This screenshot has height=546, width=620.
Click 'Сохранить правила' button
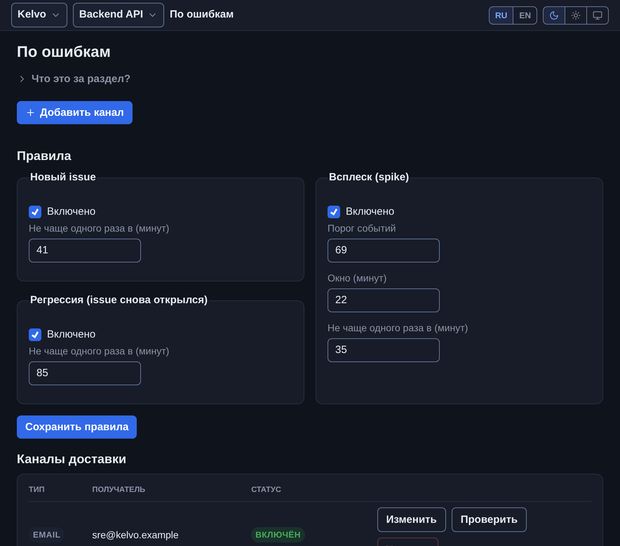[77, 427]
